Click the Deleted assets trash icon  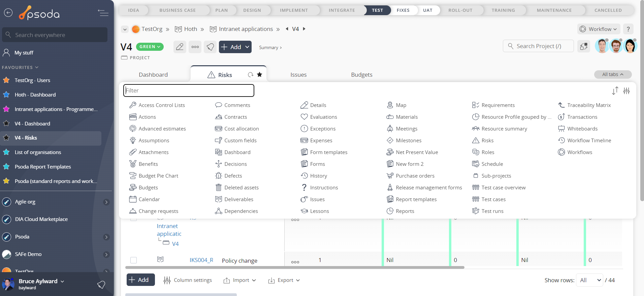click(219, 187)
